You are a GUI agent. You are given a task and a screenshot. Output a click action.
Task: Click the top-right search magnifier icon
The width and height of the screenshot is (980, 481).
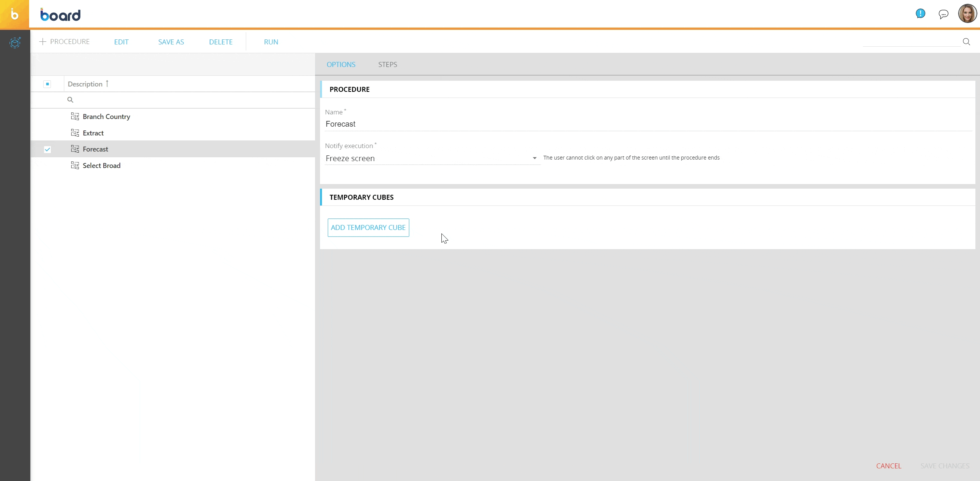[x=966, y=42]
